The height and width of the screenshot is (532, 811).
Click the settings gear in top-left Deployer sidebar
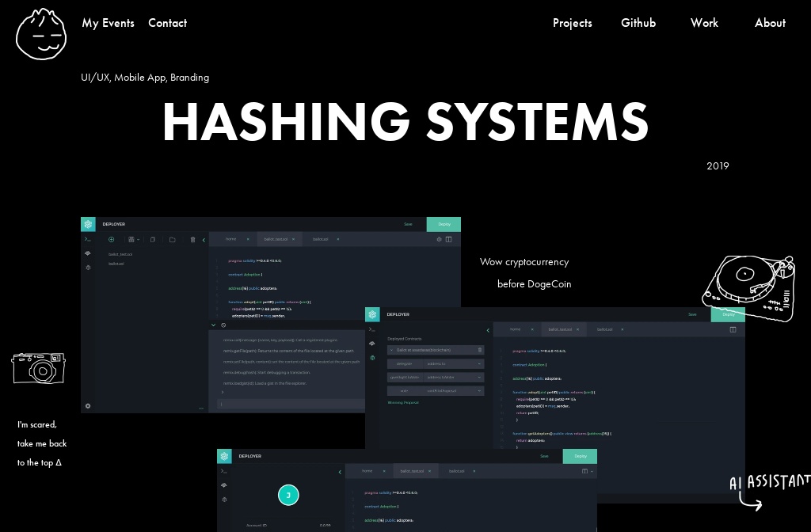88,406
